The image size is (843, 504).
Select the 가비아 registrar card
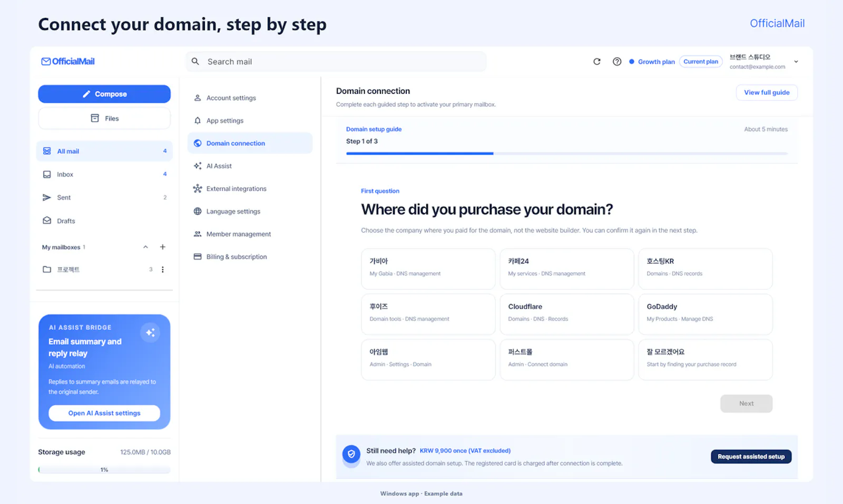[428, 269]
